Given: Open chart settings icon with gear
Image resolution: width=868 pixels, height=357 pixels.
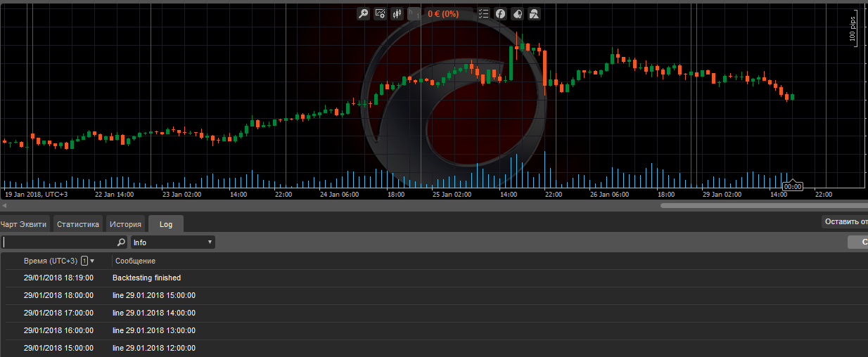Looking at the screenshot, I should [381, 13].
